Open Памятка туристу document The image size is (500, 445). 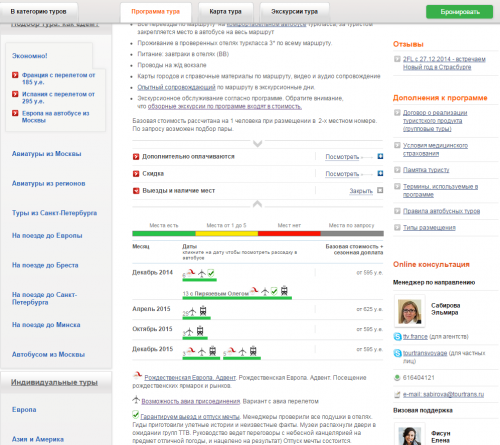click(426, 170)
